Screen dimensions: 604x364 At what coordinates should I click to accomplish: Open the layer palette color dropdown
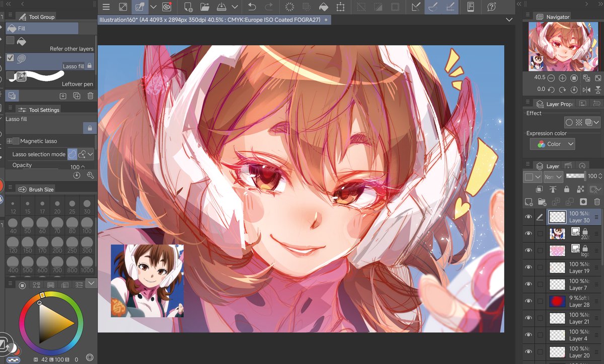tap(533, 176)
